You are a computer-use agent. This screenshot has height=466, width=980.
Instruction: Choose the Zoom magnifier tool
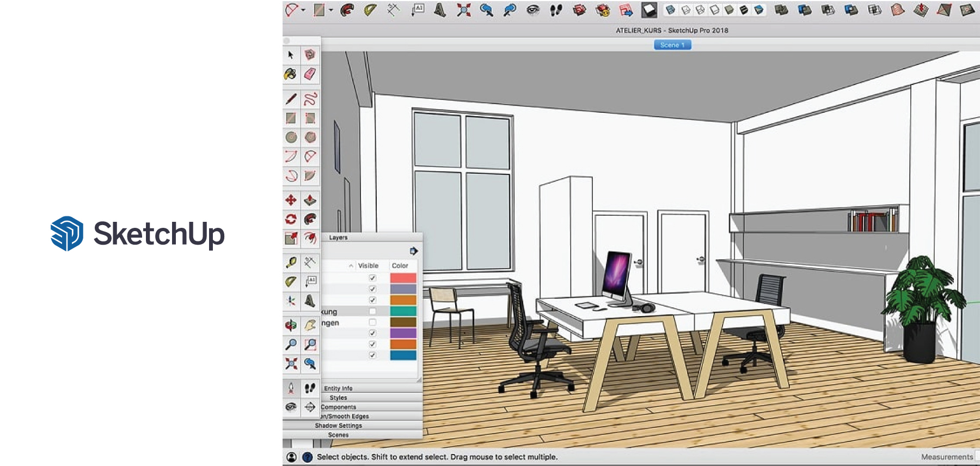[291, 344]
